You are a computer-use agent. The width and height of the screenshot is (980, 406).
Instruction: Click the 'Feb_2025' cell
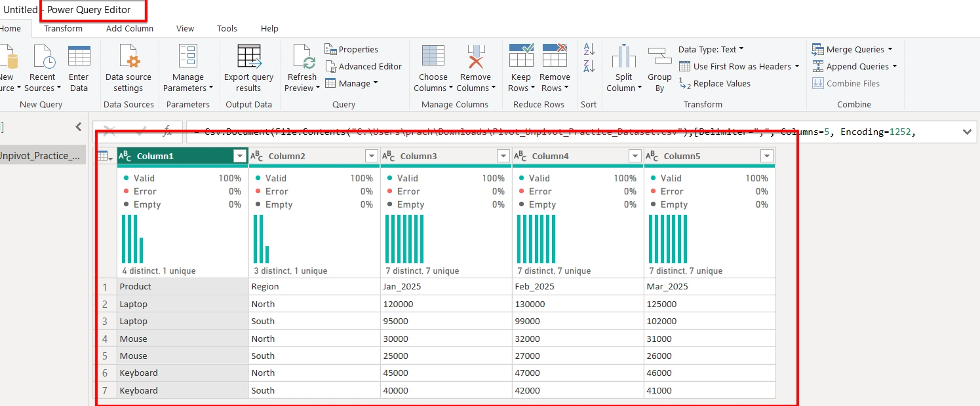point(578,286)
